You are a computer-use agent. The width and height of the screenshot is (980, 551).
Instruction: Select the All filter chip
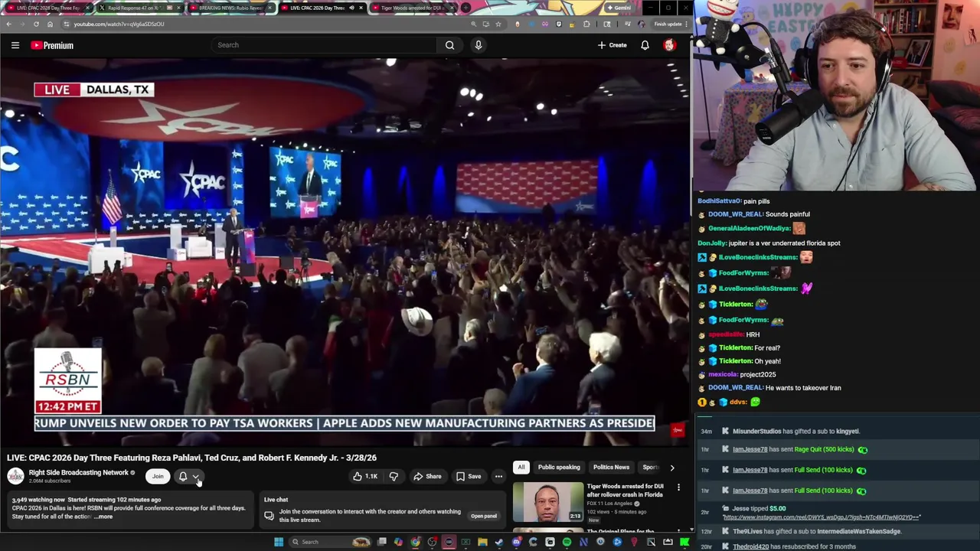coord(521,467)
